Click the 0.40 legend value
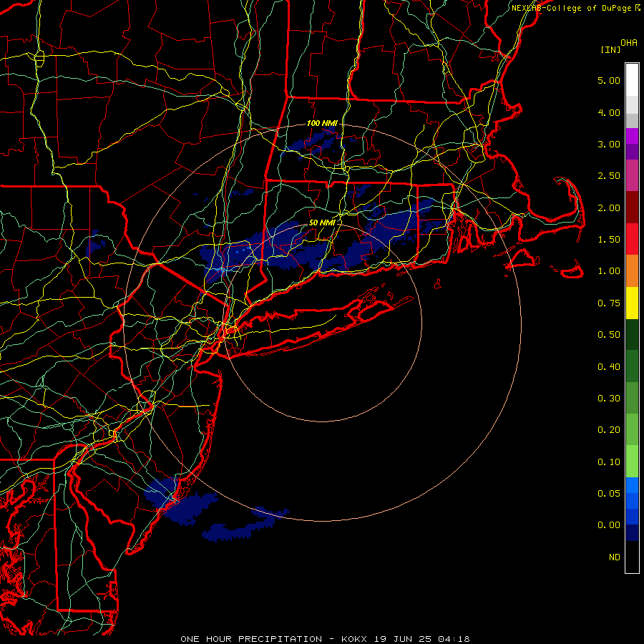Image resolution: width=644 pixels, height=644 pixels. [609, 367]
